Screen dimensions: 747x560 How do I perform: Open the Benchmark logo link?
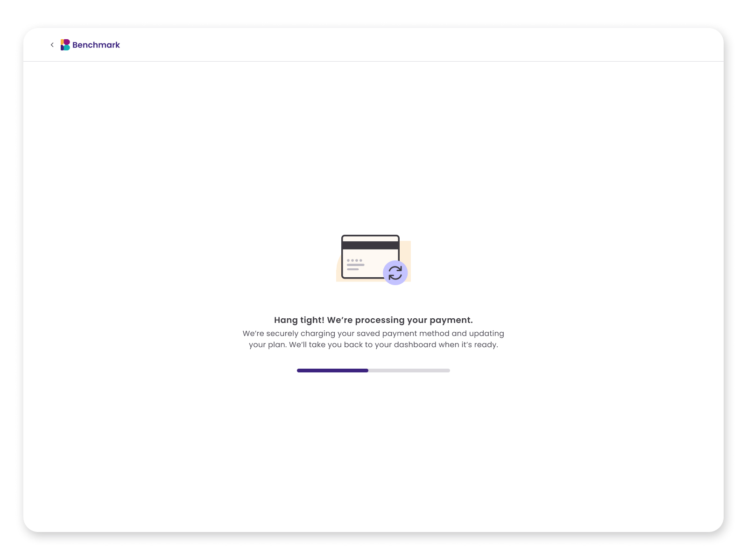coord(90,45)
